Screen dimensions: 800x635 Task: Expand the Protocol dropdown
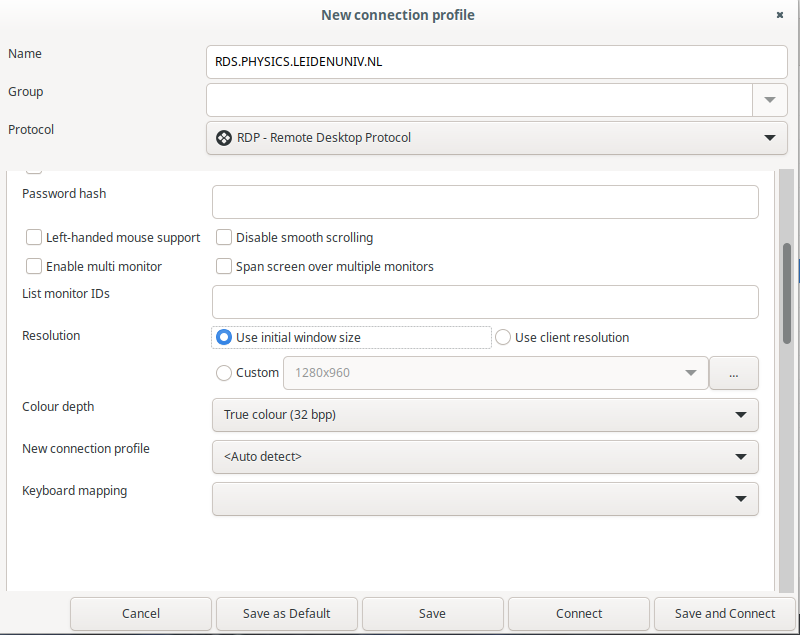(769, 138)
